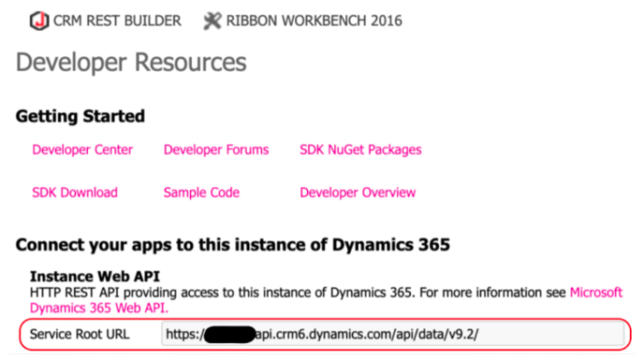The width and height of the screenshot is (644, 359).
Task: Click the Getting Started heading
Action: [x=80, y=116]
